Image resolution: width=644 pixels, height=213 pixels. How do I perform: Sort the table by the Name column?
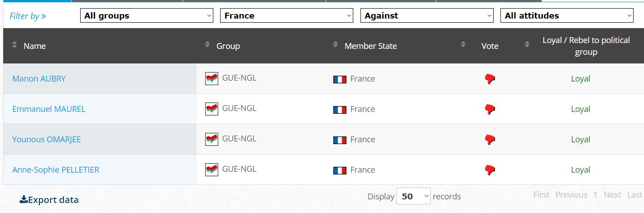[14, 45]
